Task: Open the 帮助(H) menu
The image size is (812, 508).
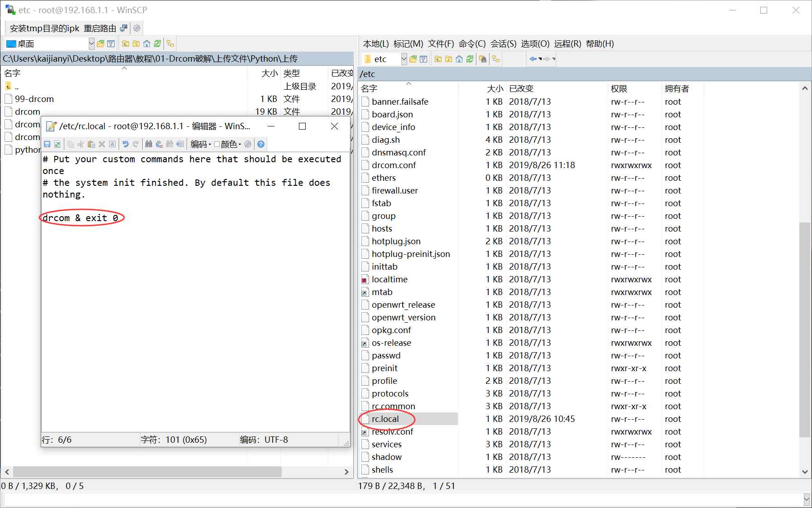Action: pos(600,44)
